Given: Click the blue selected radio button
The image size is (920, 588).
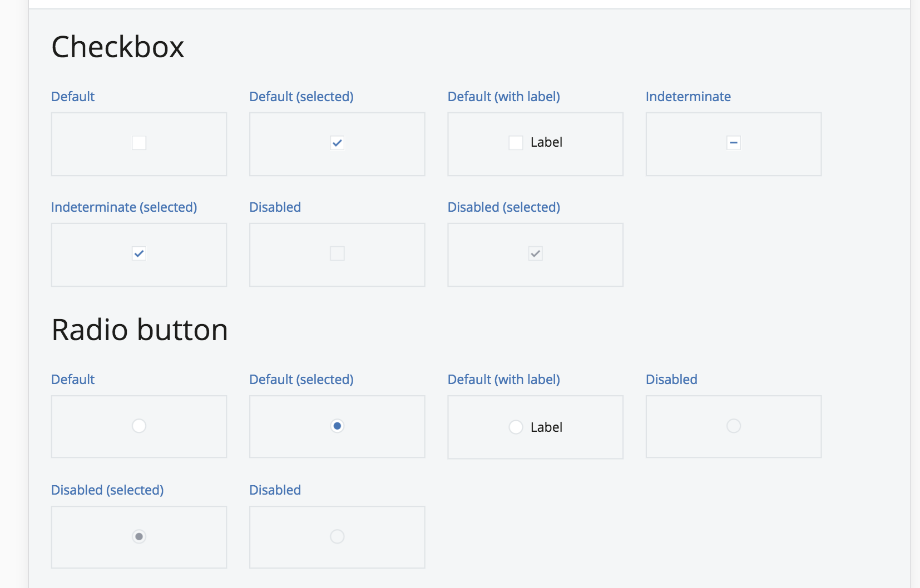Looking at the screenshot, I should 337,426.
